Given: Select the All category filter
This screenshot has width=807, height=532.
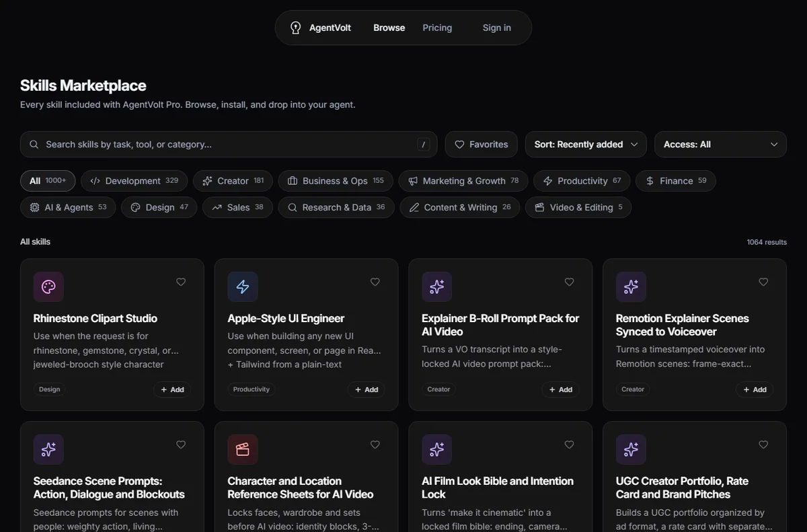Looking at the screenshot, I should point(48,181).
